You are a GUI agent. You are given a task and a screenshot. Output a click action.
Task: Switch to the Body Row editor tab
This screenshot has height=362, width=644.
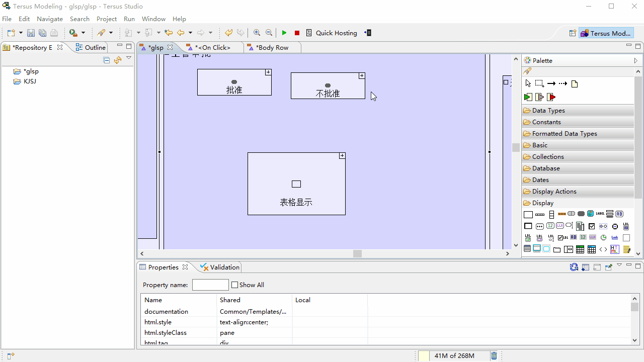[x=272, y=47]
